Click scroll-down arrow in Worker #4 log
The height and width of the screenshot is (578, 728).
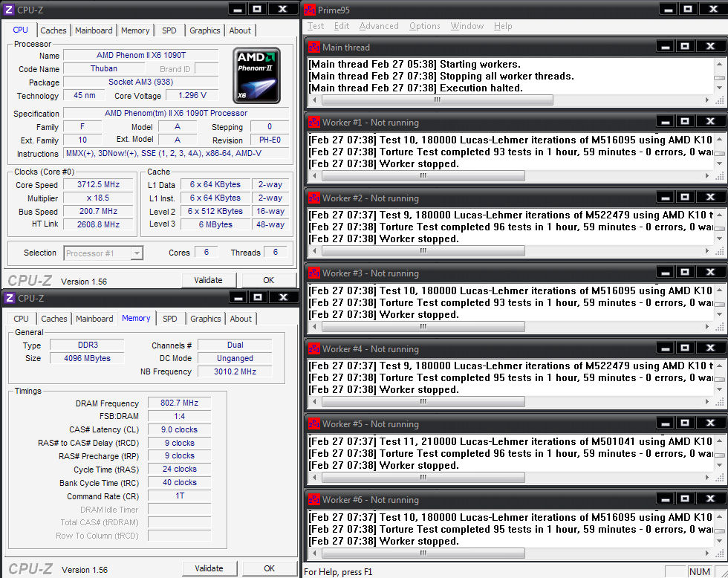pos(719,389)
